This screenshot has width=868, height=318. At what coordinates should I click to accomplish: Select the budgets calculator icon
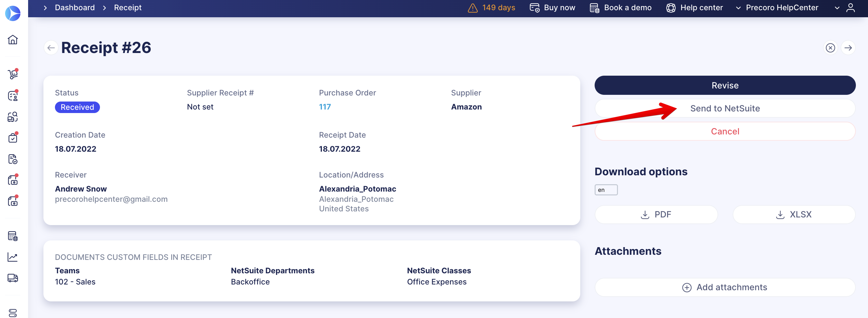12,236
